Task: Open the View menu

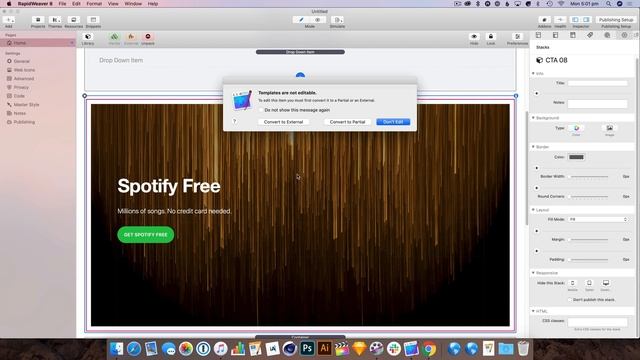Action: tap(113, 4)
